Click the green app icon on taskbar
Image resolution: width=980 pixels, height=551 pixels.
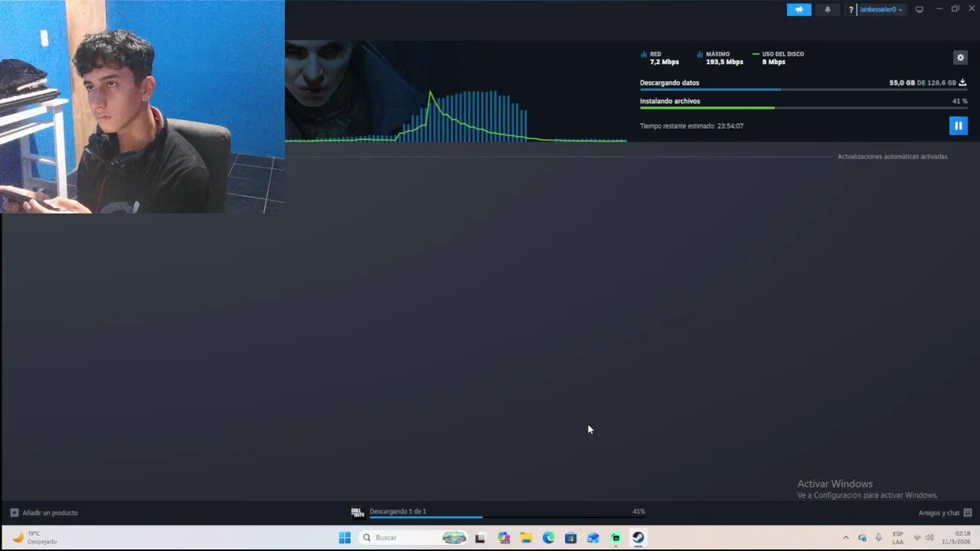616,538
